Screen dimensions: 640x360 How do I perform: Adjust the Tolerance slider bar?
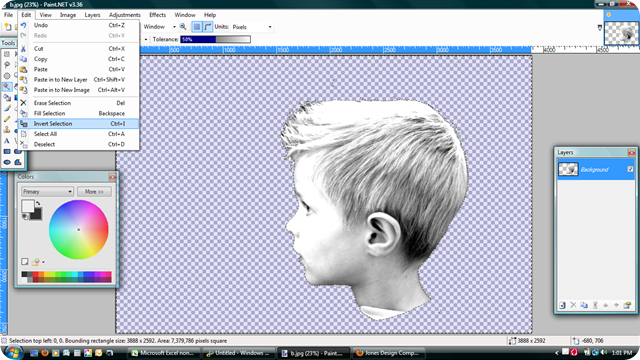215,39
